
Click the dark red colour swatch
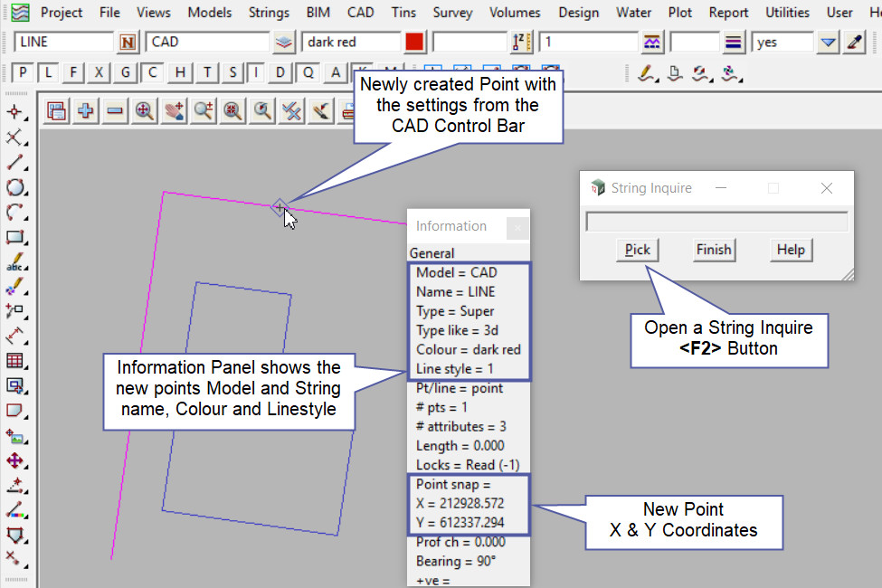tap(415, 42)
